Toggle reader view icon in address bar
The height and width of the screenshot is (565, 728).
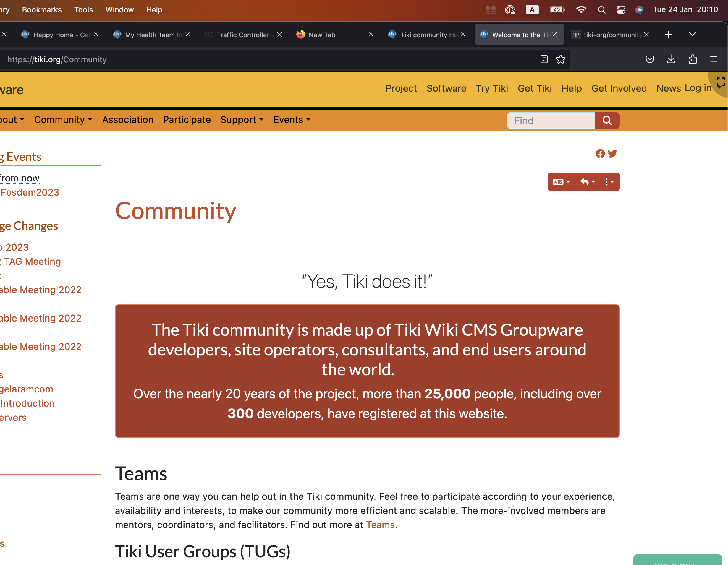544,59
